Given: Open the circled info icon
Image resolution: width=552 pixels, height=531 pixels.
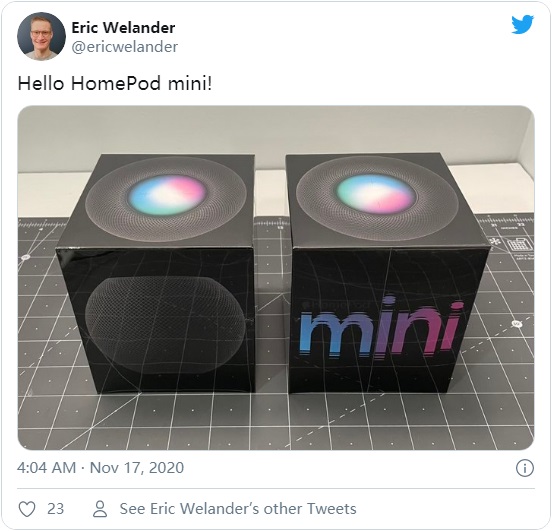Looking at the screenshot, I should 525,468.
